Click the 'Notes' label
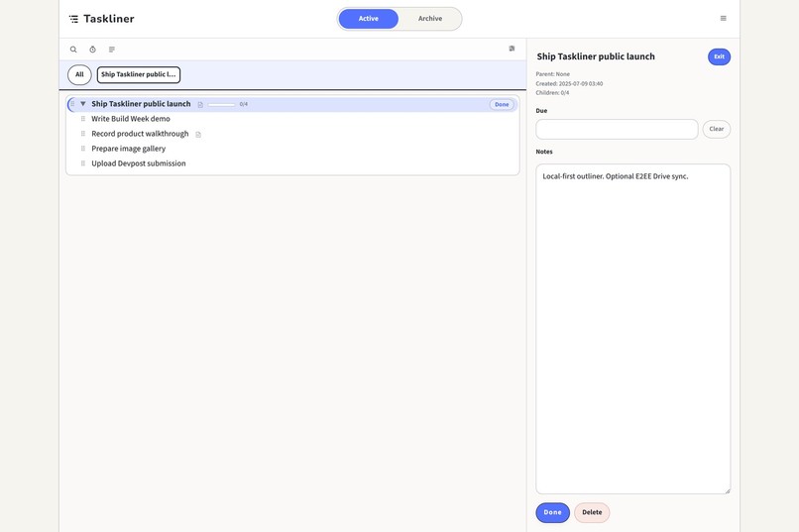Image resolution: width=799 pixels, height=532 pixels. pos(544,152)
